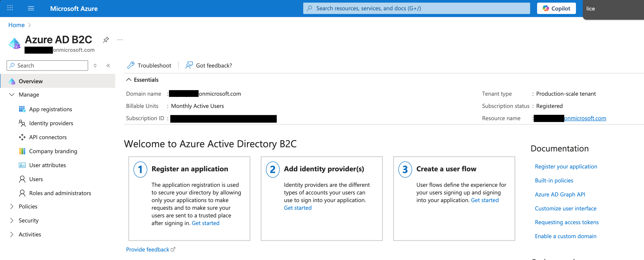Open the Azure portal apps grid icon
Screen dimensions: 644x260
[10, 8]
